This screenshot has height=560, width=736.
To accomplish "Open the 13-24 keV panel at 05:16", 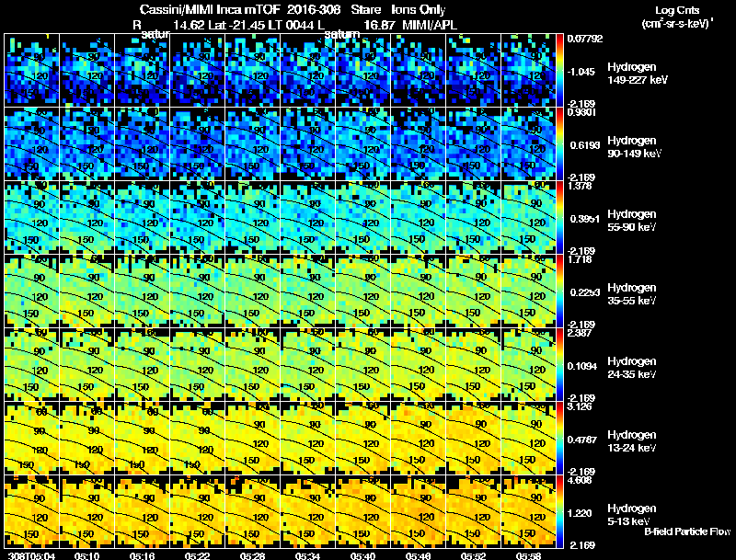I will click(x=142, y=438).
